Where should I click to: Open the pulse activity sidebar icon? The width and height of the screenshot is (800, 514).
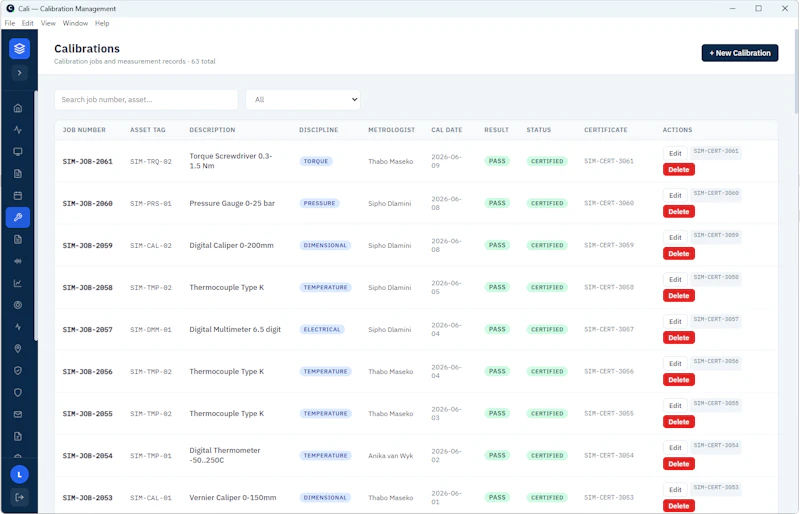pyautogui.click(x=18, y=130)
